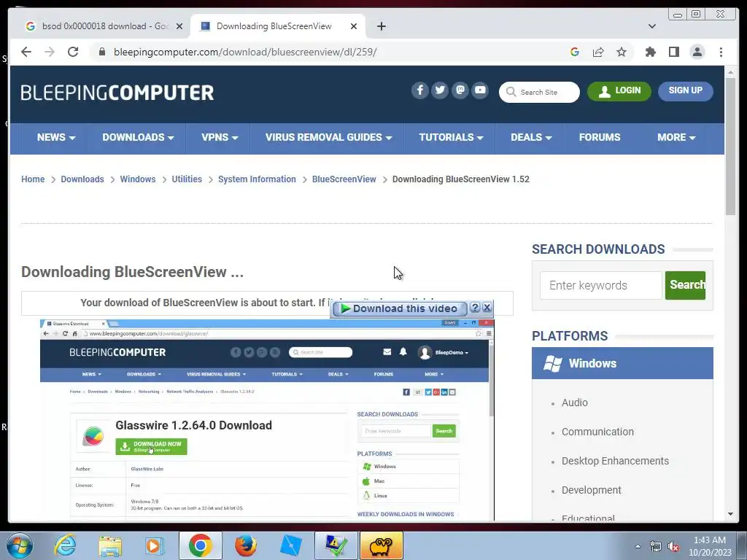
Task: Click the muted volume tray icon
Action: point(673,546)
